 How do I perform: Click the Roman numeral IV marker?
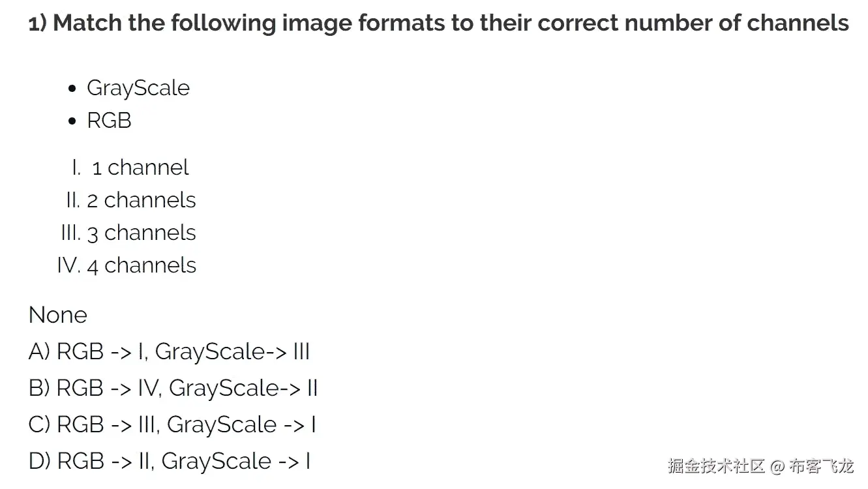[68, 265]
